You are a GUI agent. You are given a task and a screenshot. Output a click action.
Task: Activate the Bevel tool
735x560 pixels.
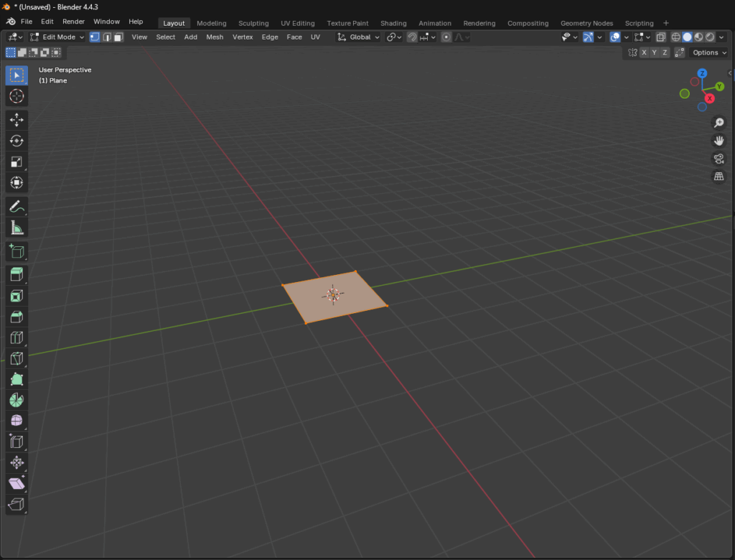(17, 317)
